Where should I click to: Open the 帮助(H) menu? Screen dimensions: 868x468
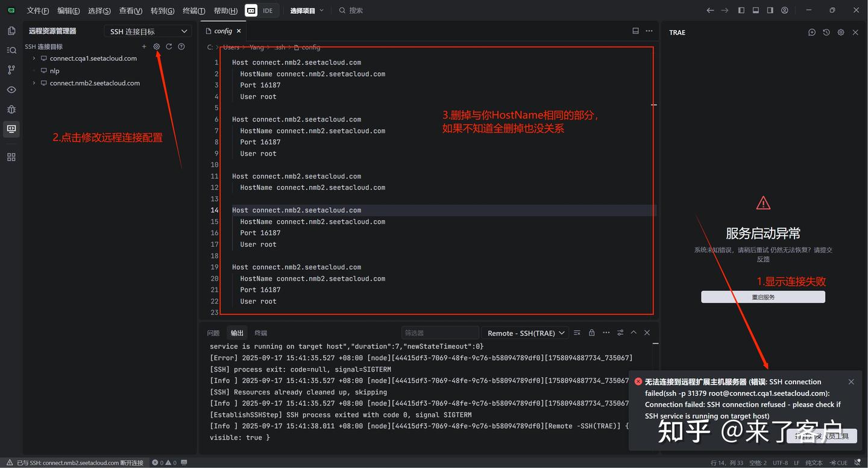(x=225, y=10)
